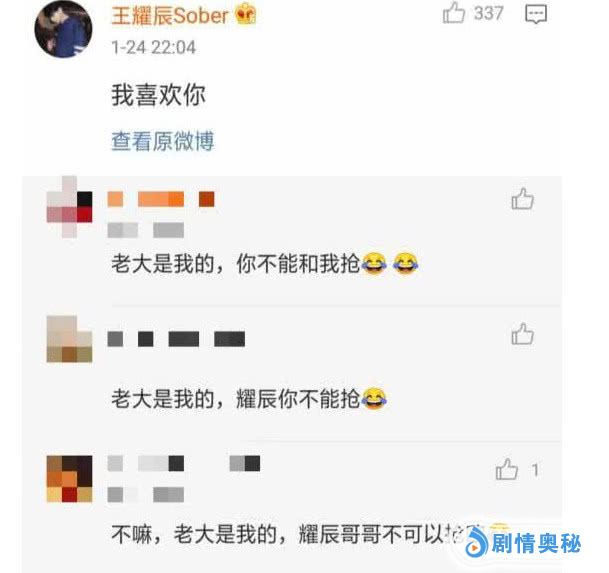Open 王耀辰Sober's profile avatar
The image size is (609, 573).
pyautogui.click(x=63, y=29)
